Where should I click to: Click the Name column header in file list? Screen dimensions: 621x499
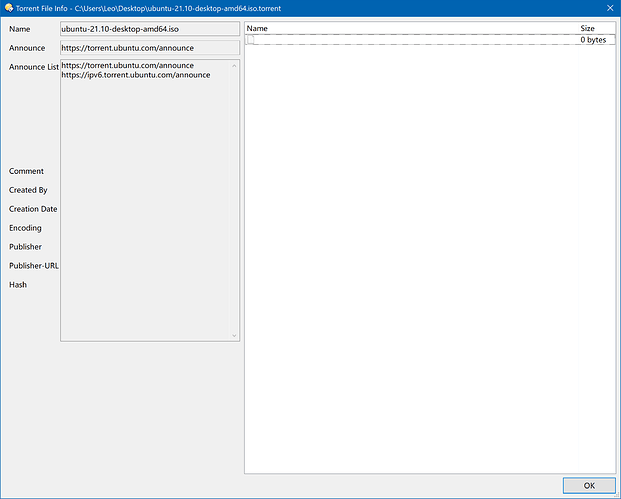coord(257,29)
